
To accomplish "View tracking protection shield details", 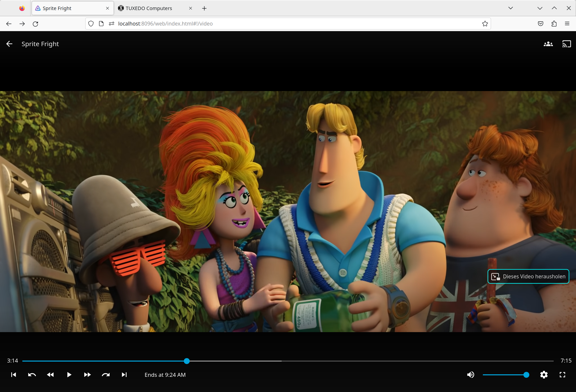I will (91, 24).
